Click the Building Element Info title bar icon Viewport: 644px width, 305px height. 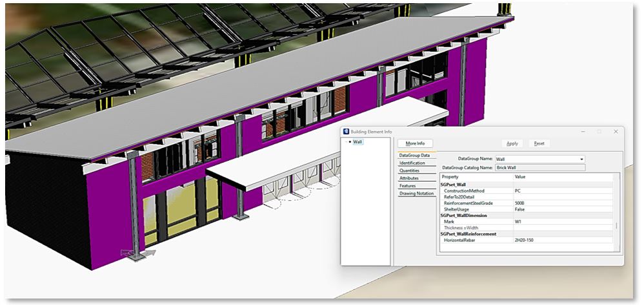[x=345, y=132]
